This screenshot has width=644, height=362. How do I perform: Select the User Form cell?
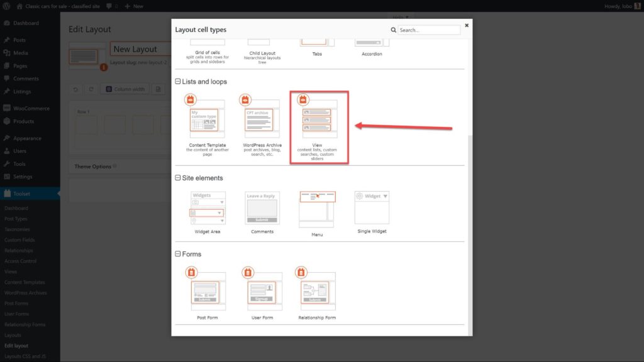(262, 293)
